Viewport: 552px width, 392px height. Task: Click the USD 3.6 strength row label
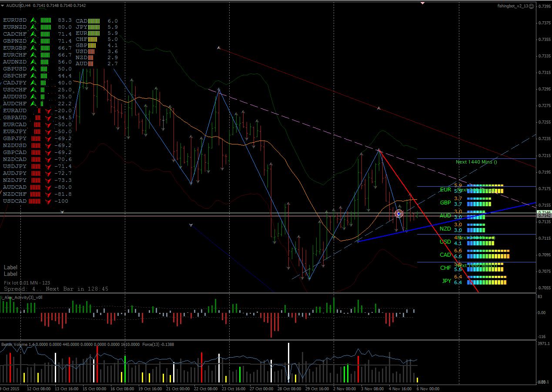81,51
